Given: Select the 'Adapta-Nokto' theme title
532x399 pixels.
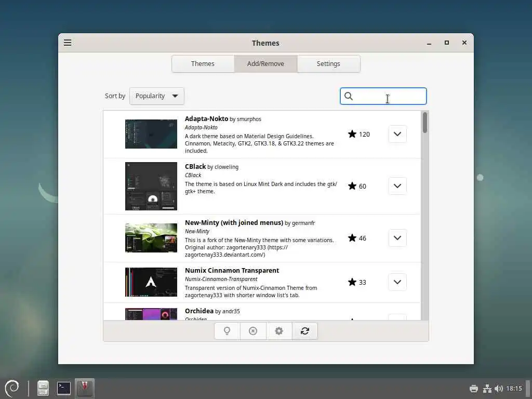Looking at the screenshot, I should click(x=206, y=119).
